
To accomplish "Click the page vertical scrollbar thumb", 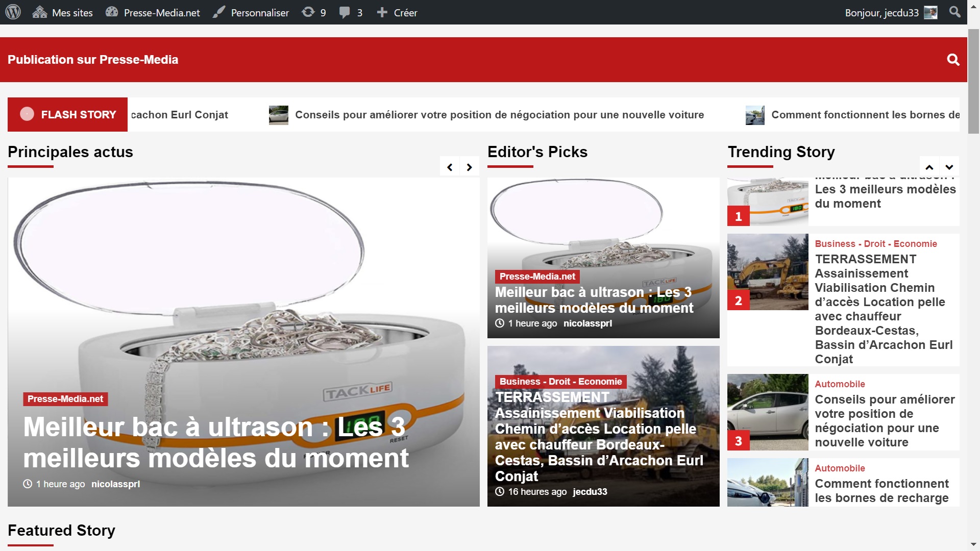I will (x=974, y=82).
